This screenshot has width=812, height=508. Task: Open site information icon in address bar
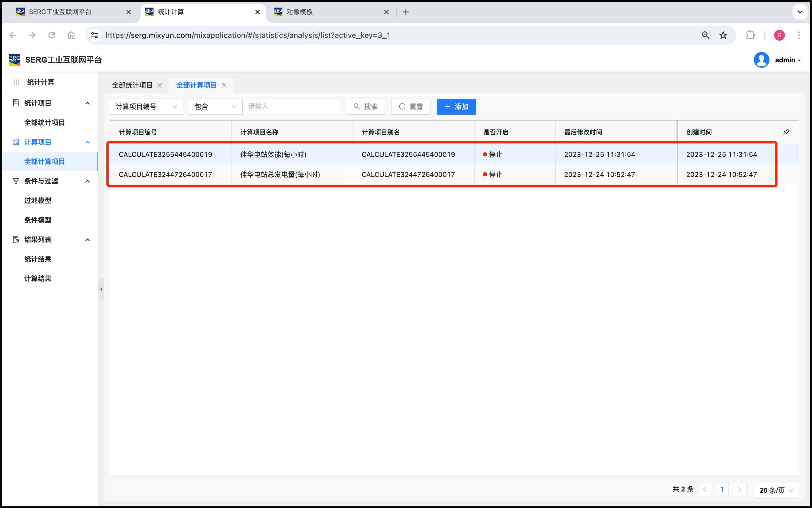95,35
